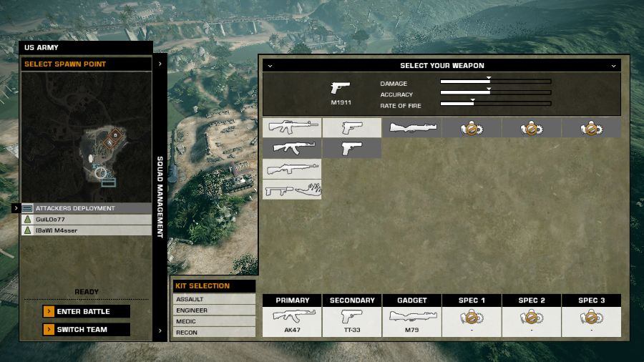Click the READY status text
Image resolution: width=644 pixels, height=362 pixels.
click(87, 292)
